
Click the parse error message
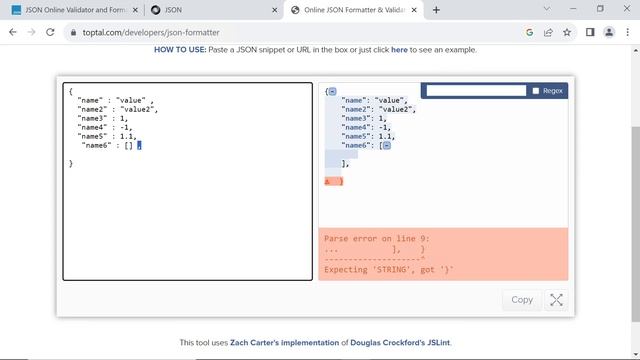pyautogui.click(x=443, y=254)
